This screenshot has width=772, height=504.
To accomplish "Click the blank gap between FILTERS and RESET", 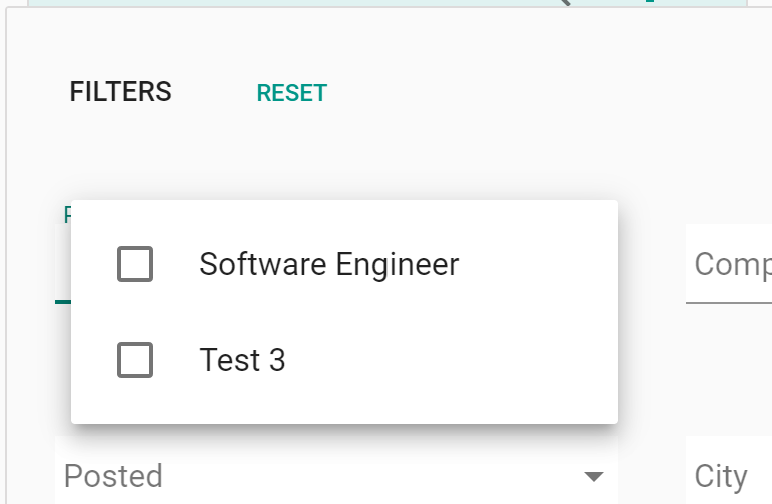I will [214, 93].
